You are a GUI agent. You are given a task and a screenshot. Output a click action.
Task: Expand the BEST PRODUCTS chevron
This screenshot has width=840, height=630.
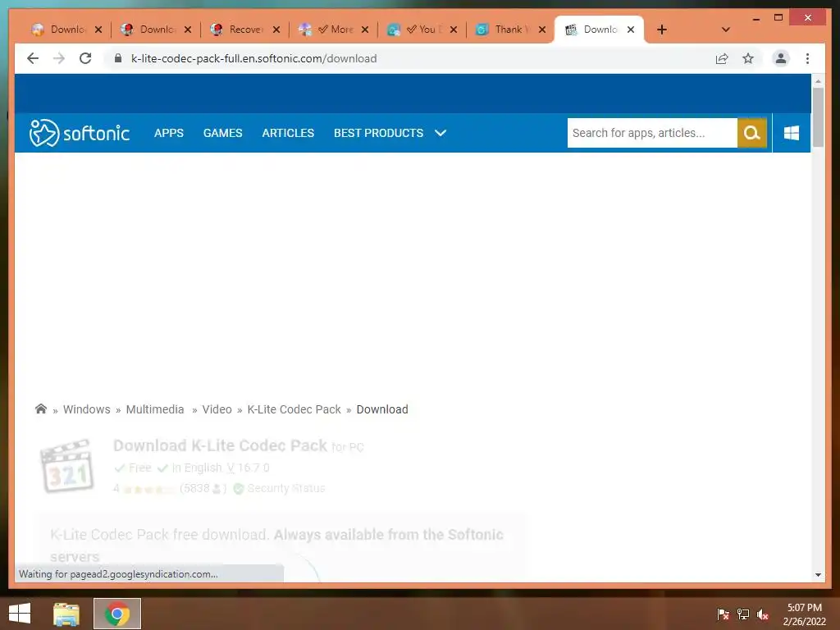tap(441, 133)
